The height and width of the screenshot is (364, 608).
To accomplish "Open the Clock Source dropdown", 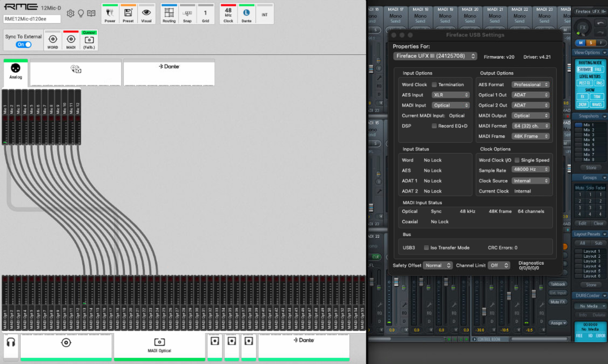I will [x=530, y=181].
